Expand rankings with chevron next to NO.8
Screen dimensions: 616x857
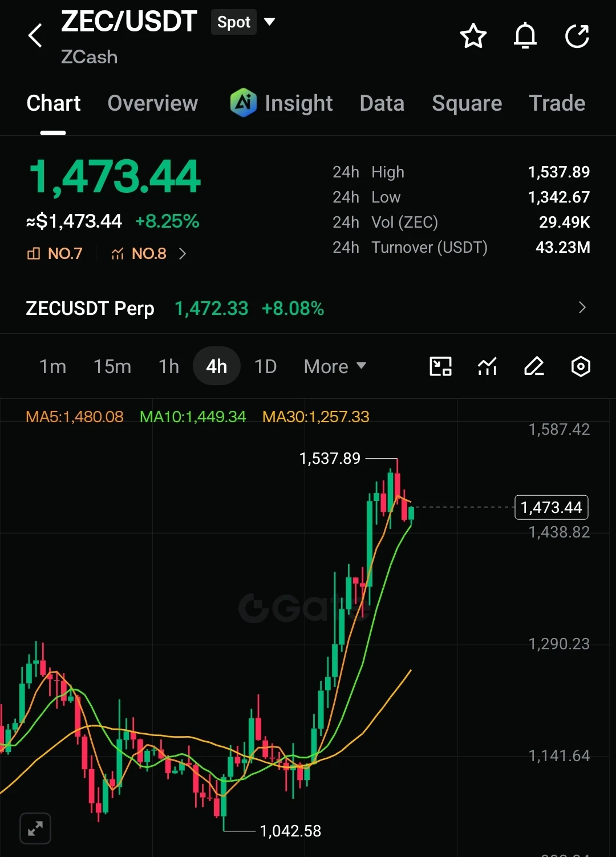pyautogui.click(x=183, y=253)
